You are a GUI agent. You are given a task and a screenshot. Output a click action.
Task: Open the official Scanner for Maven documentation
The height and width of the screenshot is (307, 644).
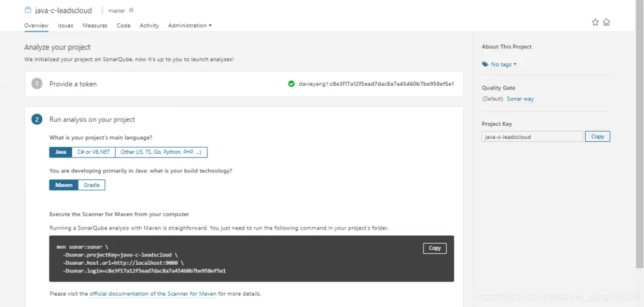[153, 294]
